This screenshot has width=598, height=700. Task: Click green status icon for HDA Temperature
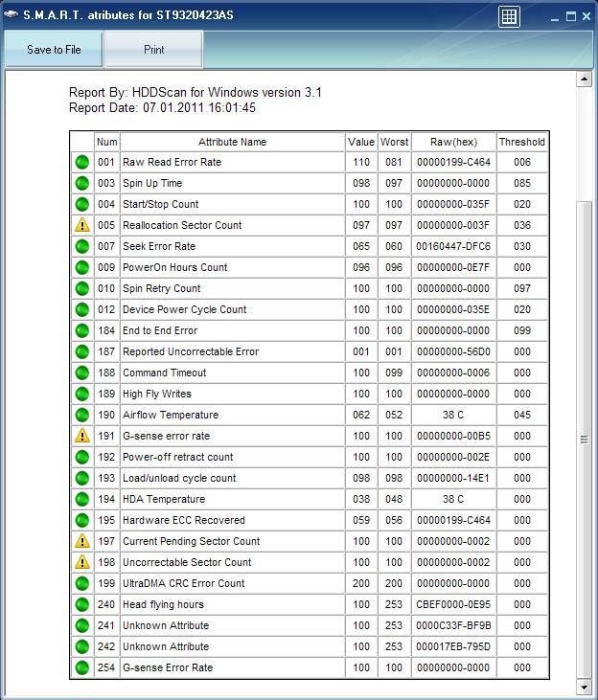pos(82,500)
